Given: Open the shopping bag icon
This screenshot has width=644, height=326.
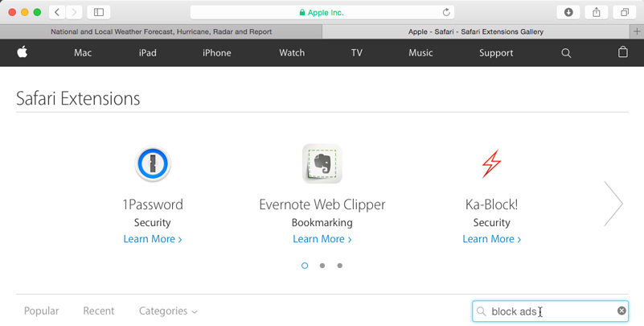Looking at the screenshot, I should click(x=622, y=52).
